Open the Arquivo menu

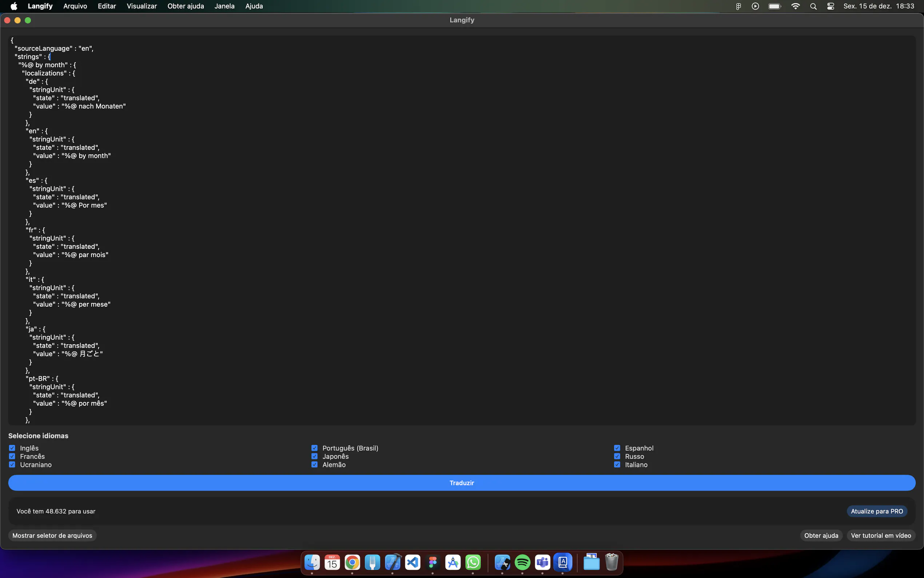75,6
